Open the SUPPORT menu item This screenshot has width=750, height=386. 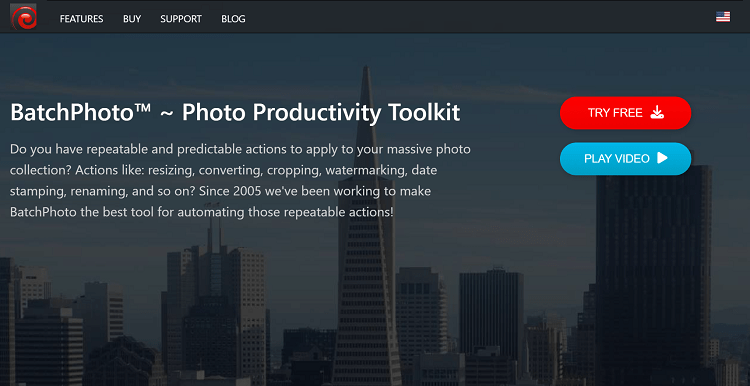click(x=181, y=19)
